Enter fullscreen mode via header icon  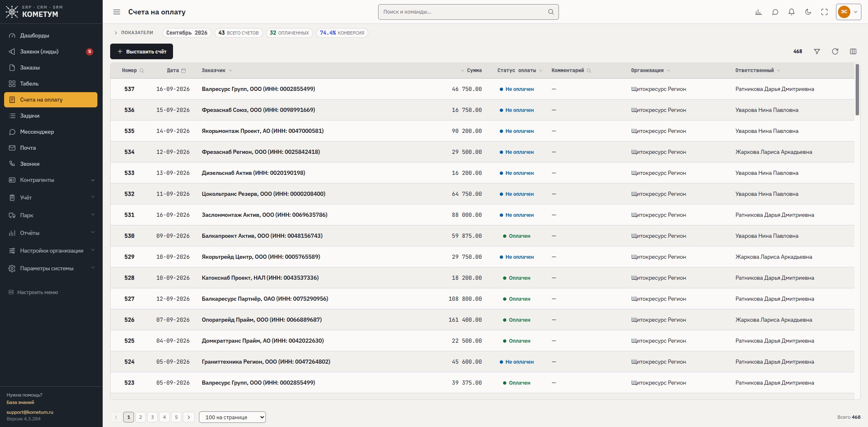click(x=824, y=12)
